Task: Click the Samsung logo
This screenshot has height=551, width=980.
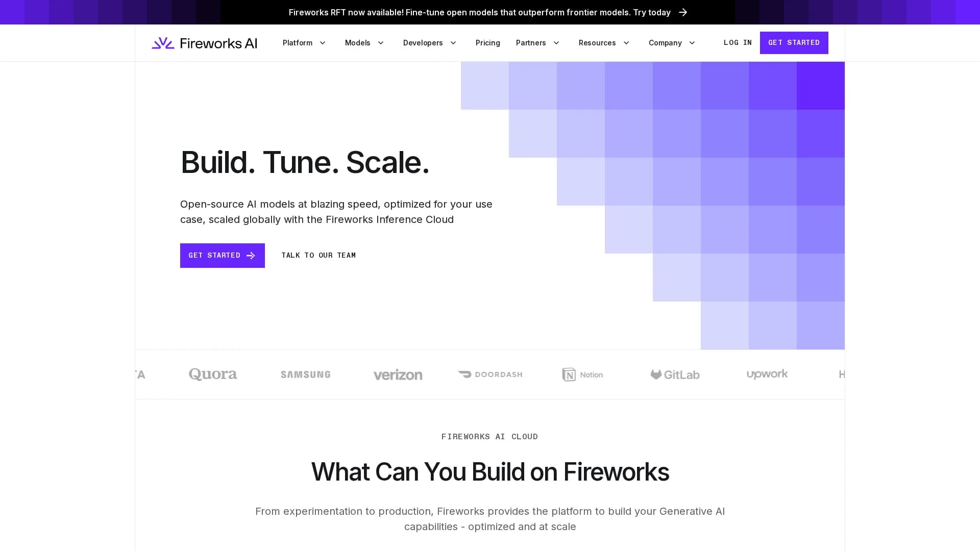Action: 306,374
